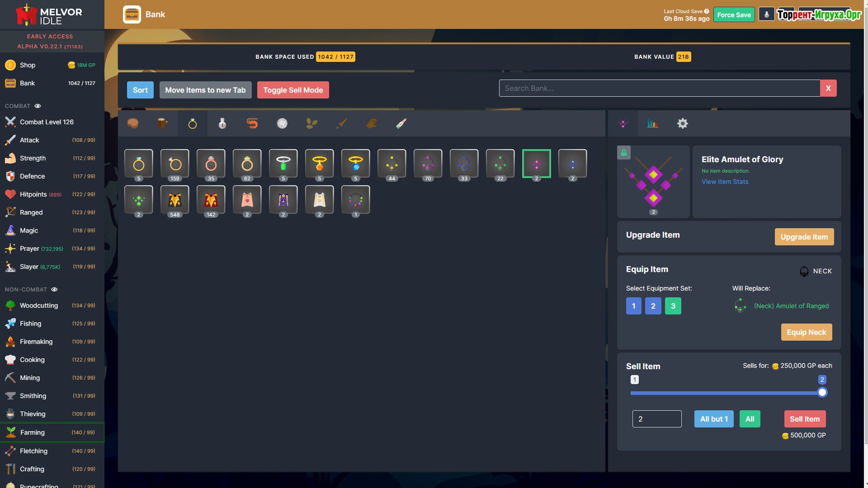This screenshot has width=868, height=488.
Task: Select equipment set 3
Action: click(x=673, y=306)
